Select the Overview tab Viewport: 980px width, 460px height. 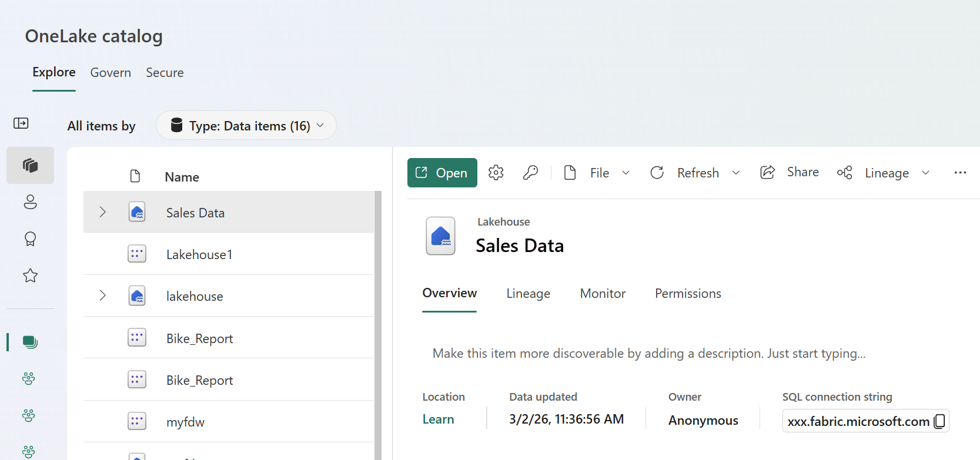tap(450, 293)
